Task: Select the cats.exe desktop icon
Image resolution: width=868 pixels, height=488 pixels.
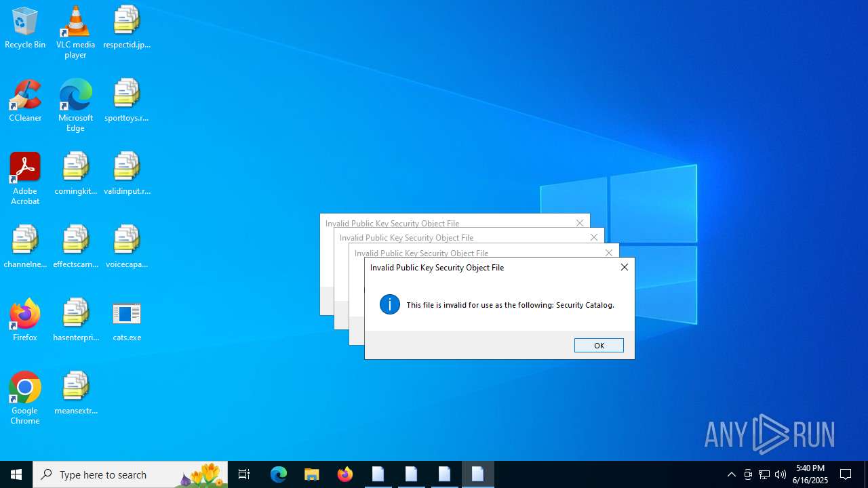Action: click(x=127, y=321)
